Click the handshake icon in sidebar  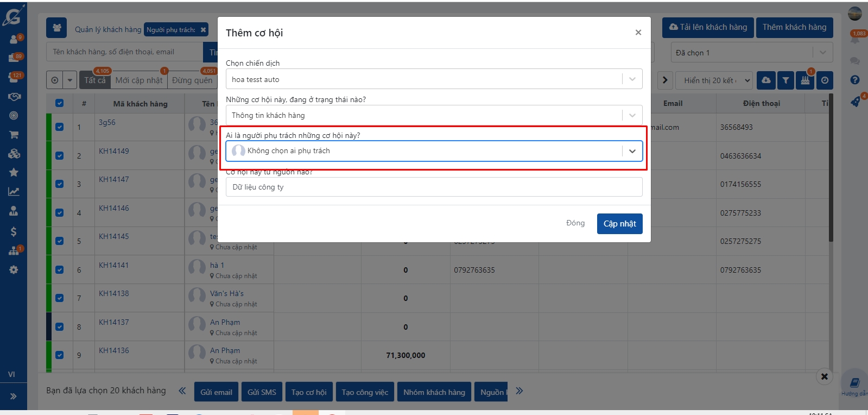[x=14, y=97]
